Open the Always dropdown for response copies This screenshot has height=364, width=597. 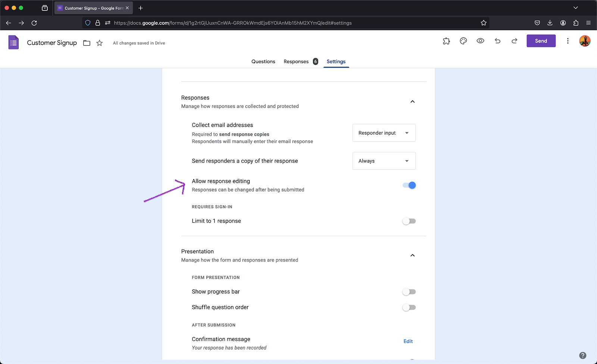point(384,161)
